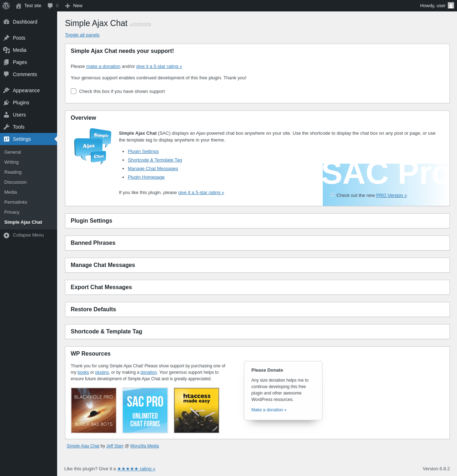Click the books link in WP Resources
Viewport: 457px width, 476px height.
[83, 372]
